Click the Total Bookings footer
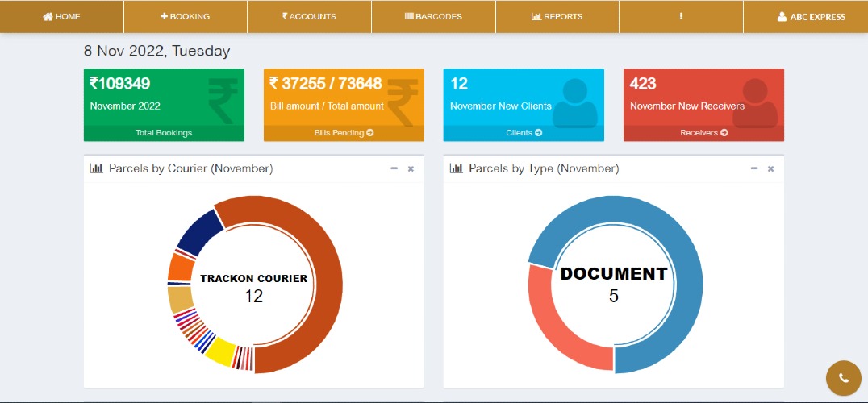The width and height of the screenshot is (868, 403). [x=164, y=133]
